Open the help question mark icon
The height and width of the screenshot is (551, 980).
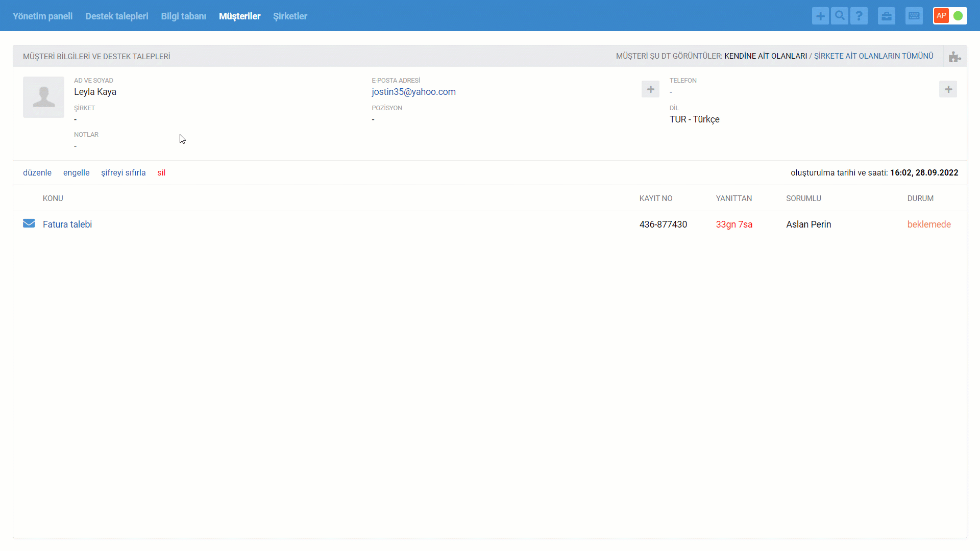(x=859, y=16)
